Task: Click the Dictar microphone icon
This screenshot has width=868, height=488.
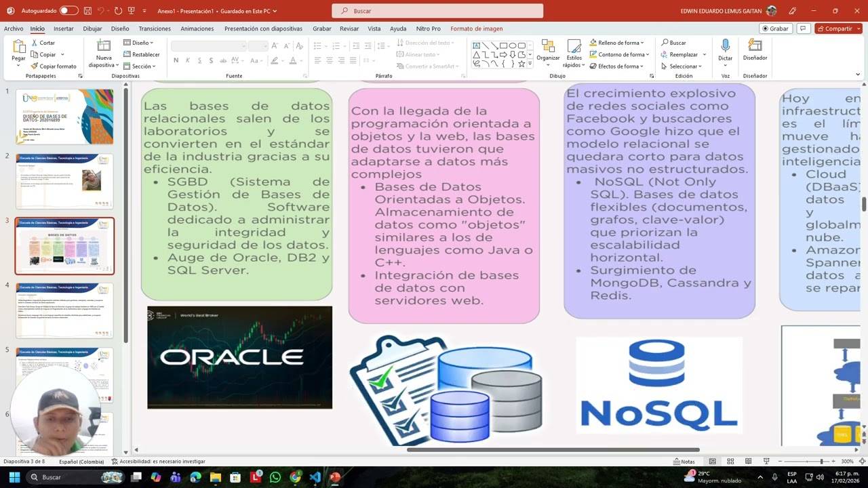Action: coord(726,46)
